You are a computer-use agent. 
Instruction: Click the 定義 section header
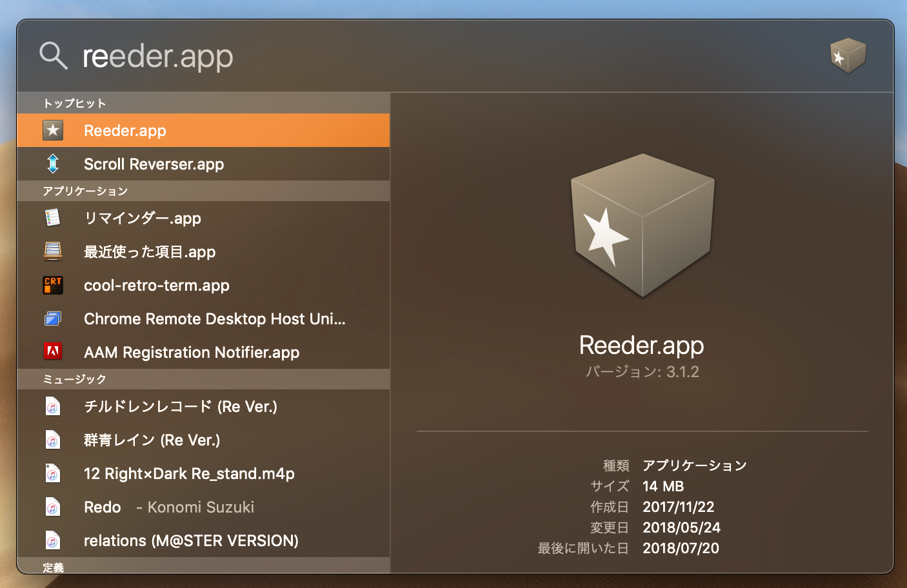[x=203, y=565]
